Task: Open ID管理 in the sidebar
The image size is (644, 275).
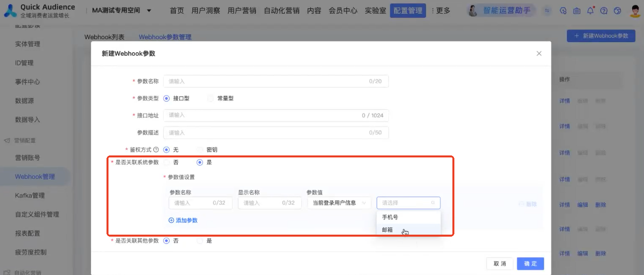Action: tap(24, 63)
